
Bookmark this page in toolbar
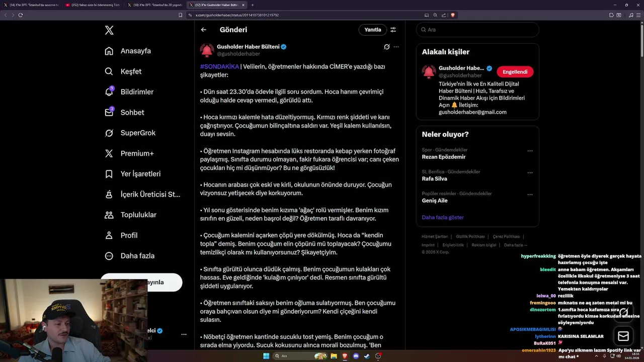pos(181,15)
